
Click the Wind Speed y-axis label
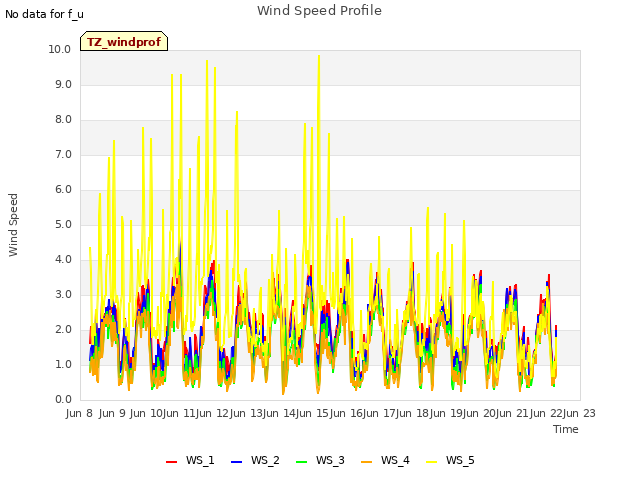[13, 225]
